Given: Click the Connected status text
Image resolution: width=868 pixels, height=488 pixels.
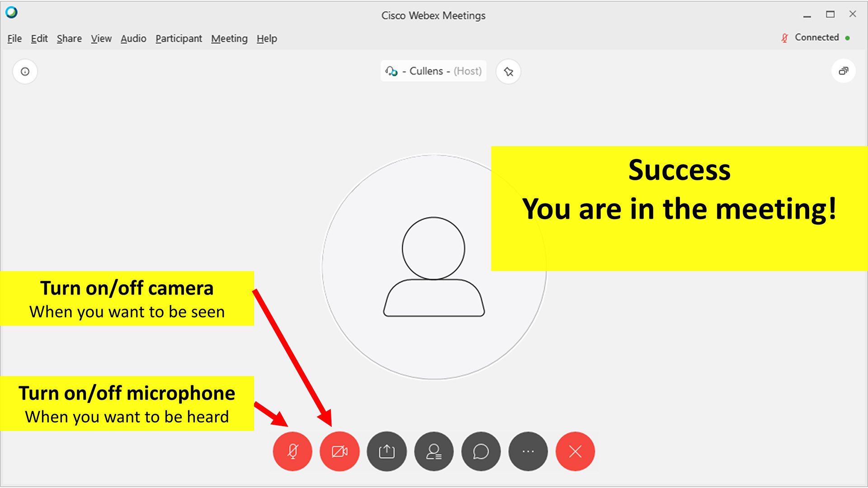Looking at the screenshot, I should (816, 38).
